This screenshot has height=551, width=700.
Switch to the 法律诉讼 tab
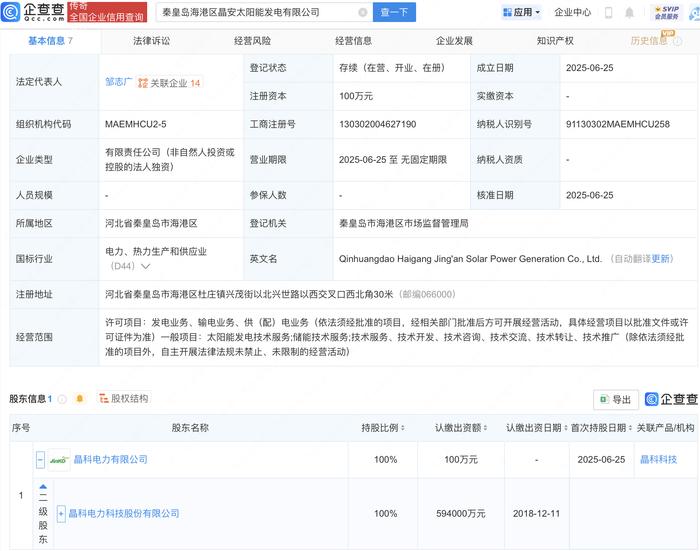(151, 41)
